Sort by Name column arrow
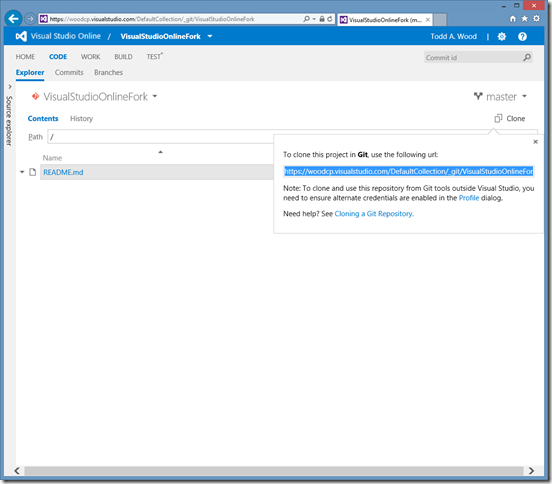The image size is (552, 484). tap(160, 152)
